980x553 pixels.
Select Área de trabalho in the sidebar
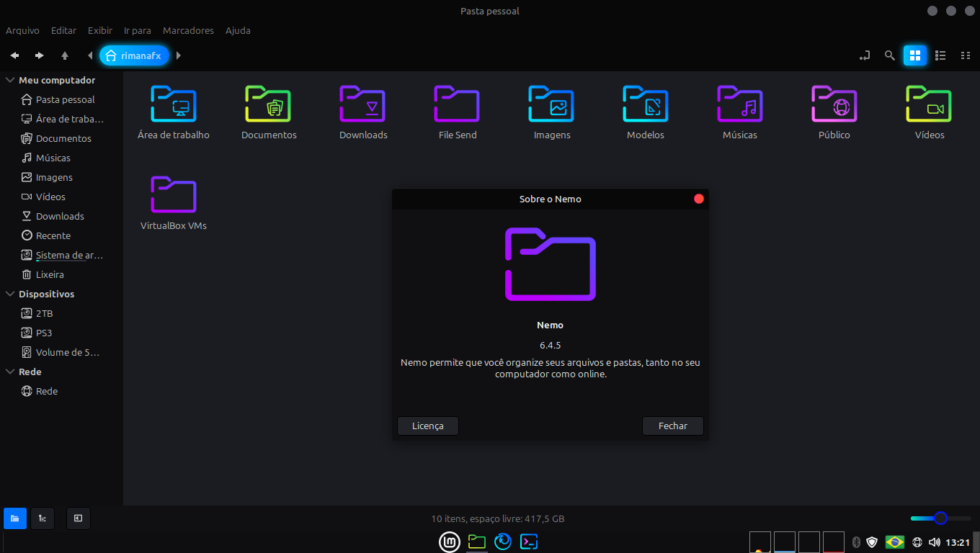(61, 120)
